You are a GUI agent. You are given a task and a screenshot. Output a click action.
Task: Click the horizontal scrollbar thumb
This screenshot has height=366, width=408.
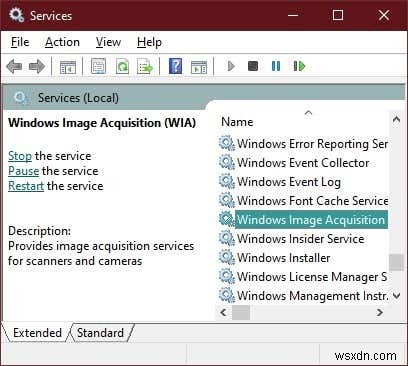coord(241,313)
